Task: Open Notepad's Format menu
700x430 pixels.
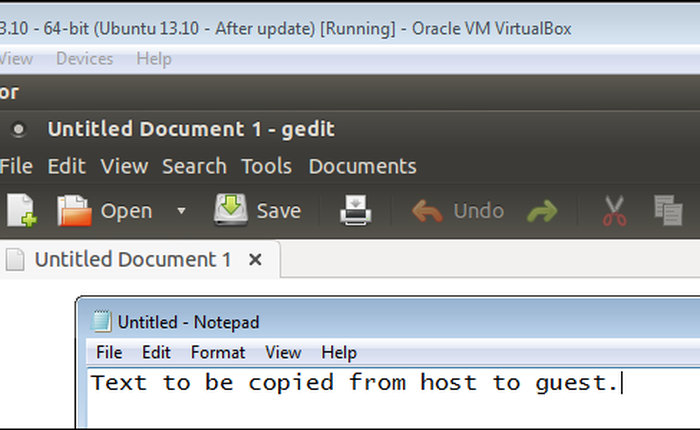Action: point(218,352)
